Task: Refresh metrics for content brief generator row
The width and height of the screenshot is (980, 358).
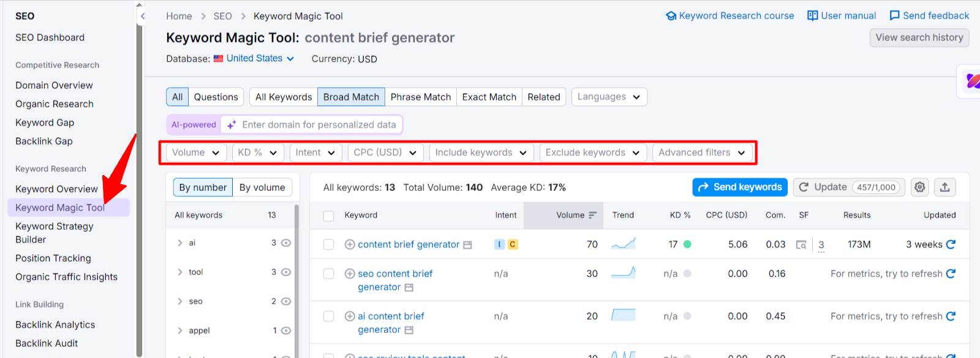Action: [951, 244]
